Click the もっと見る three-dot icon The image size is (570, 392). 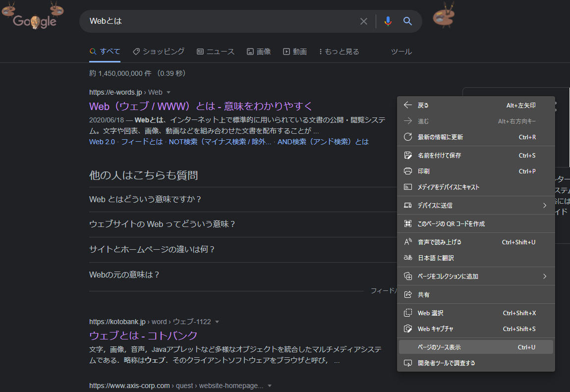(321, 51)
